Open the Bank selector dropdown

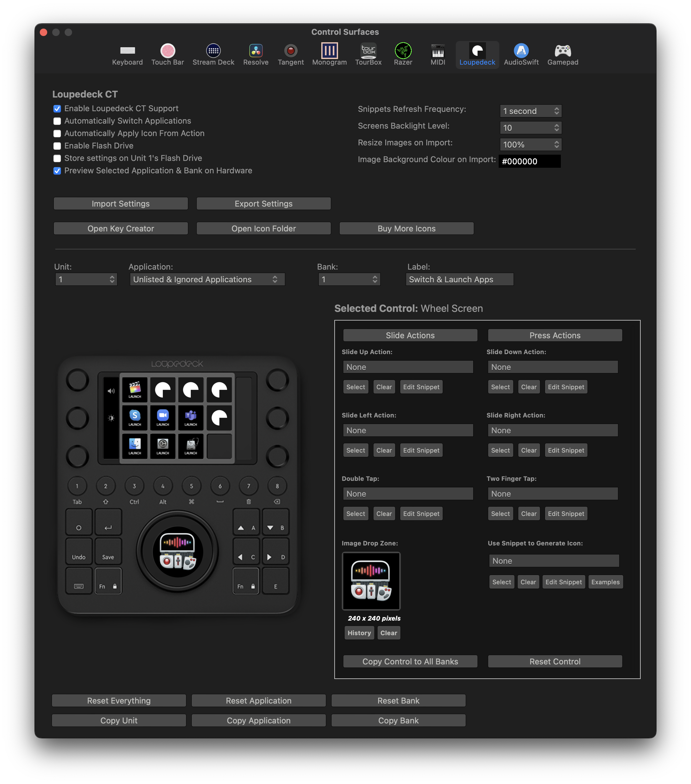[x=349, y=279]
